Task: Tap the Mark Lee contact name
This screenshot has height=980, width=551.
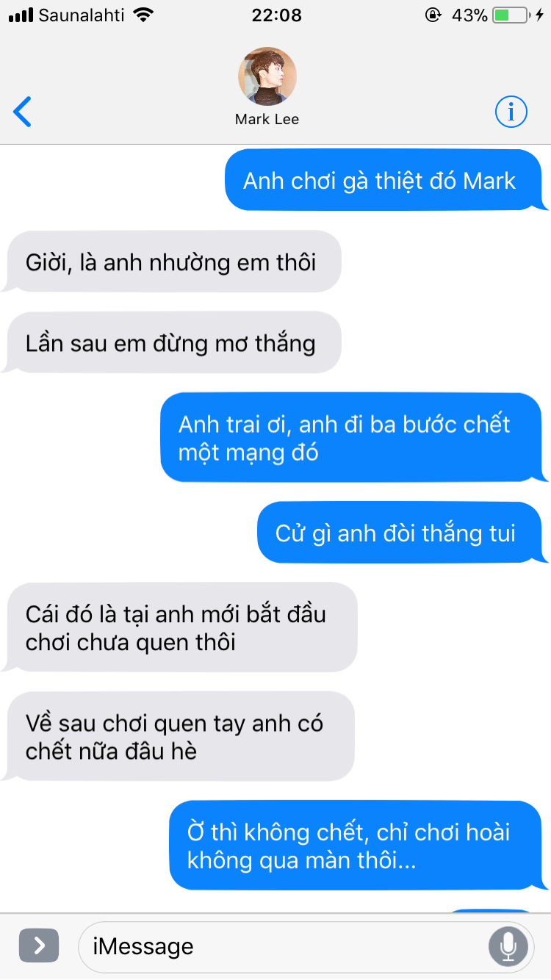Action: [267, 119]
